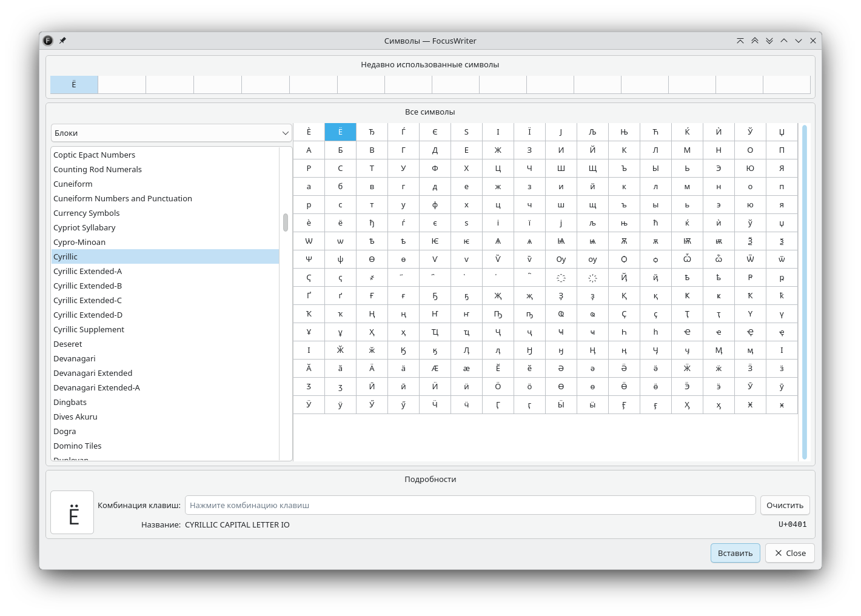Click the Очистить button

tap(785, 505)
